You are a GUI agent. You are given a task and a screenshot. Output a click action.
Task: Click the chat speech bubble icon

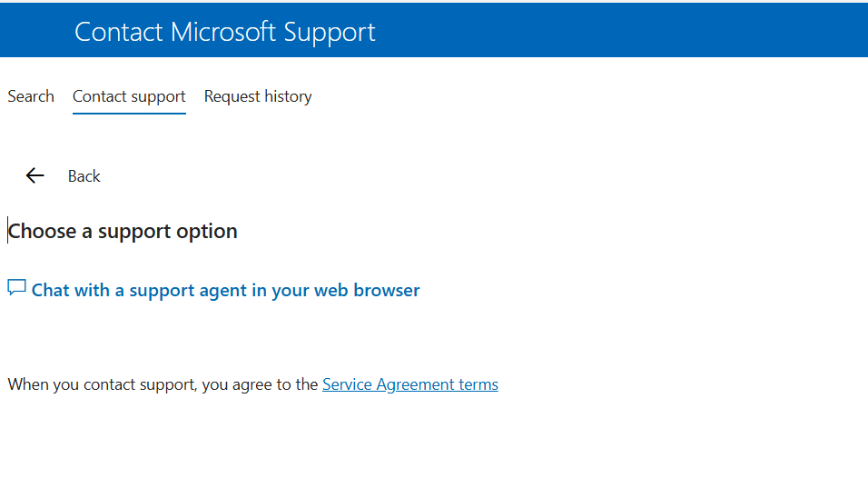point(16,288)
